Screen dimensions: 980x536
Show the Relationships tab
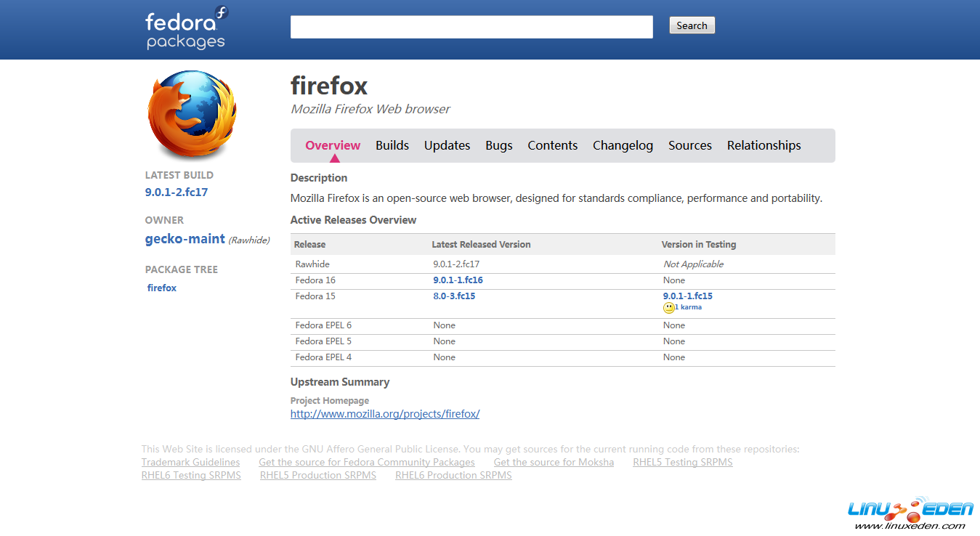pos(764,145)
